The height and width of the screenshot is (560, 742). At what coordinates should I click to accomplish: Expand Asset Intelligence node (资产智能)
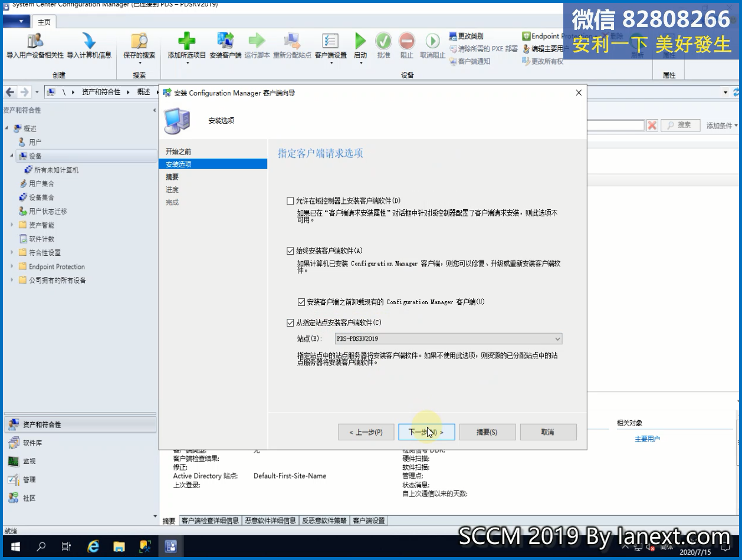tap(12, 225)
